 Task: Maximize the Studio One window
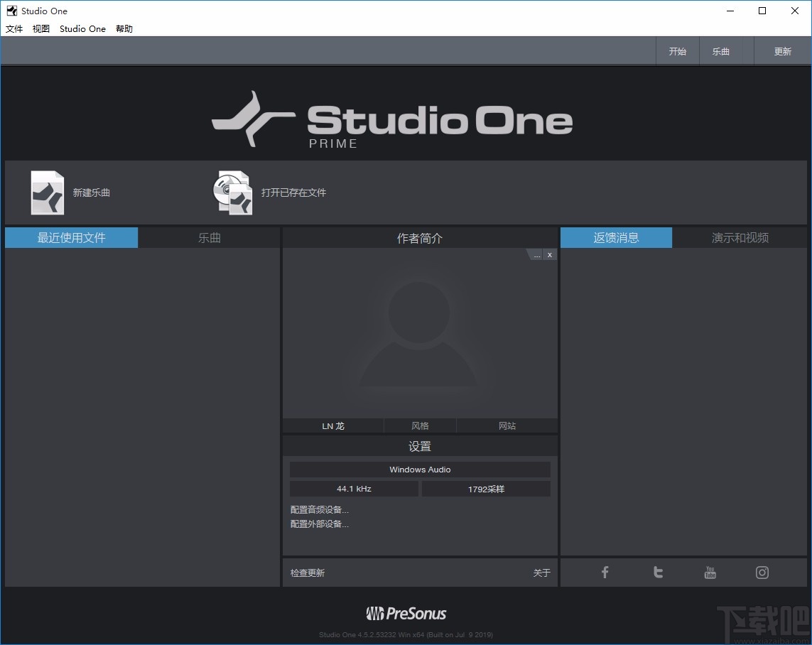pos(762,11)
